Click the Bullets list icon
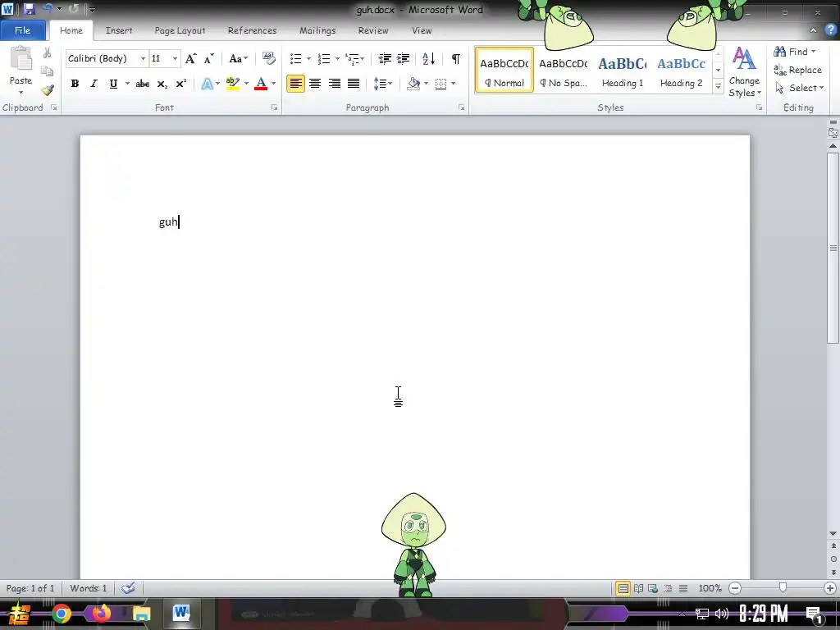The image size is (840, 630). click(x=295, y=58)
